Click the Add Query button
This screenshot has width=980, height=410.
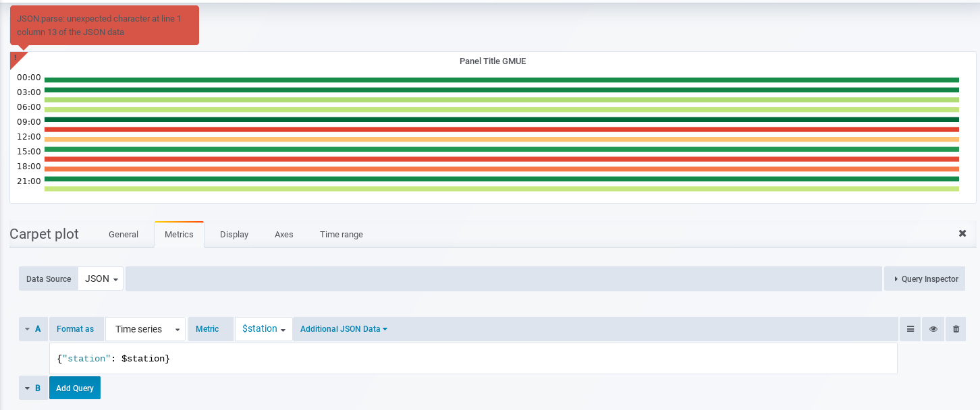[74, 388]
